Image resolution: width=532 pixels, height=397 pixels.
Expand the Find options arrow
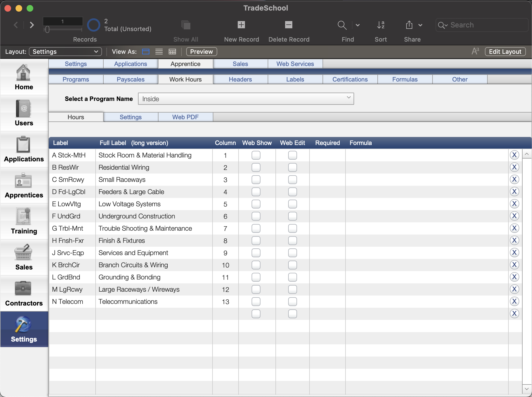[x=358, y=25]
